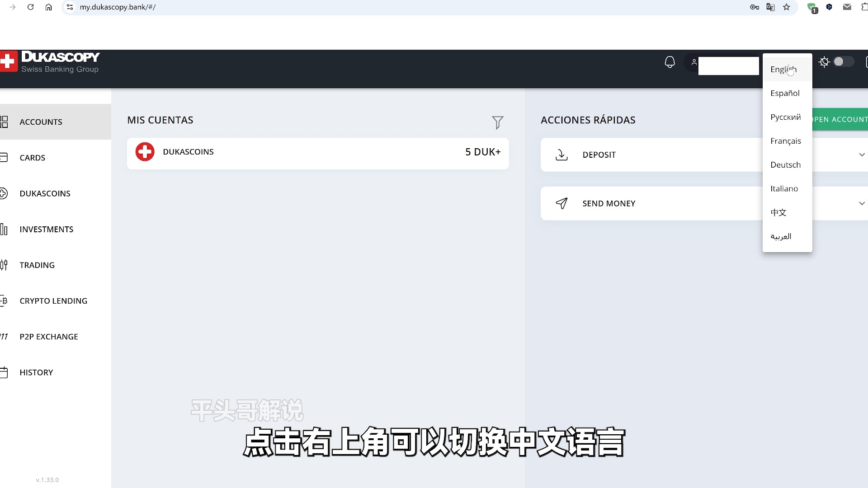
Task: Click the translate page icon
Action: click(770, 7)
